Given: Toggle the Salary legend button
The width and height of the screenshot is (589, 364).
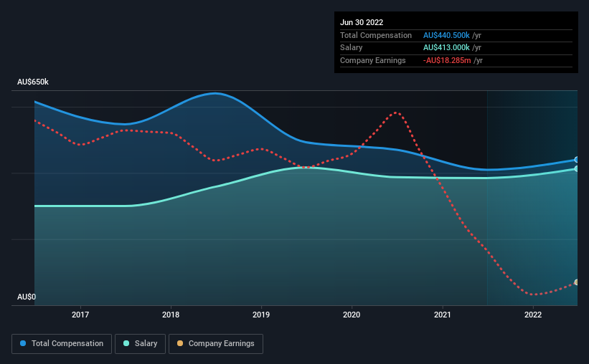Looking at the screenshot, I should click(x=140, y=344).
